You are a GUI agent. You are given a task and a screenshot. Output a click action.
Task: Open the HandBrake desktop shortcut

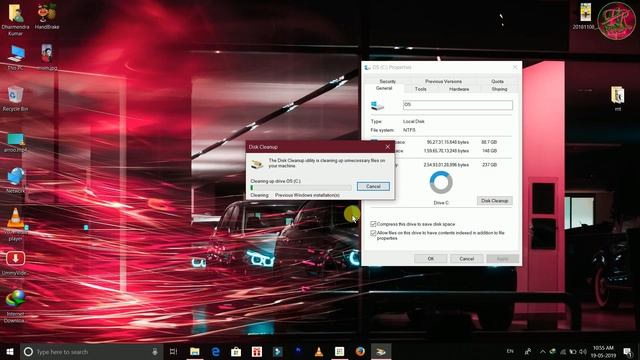47,17
